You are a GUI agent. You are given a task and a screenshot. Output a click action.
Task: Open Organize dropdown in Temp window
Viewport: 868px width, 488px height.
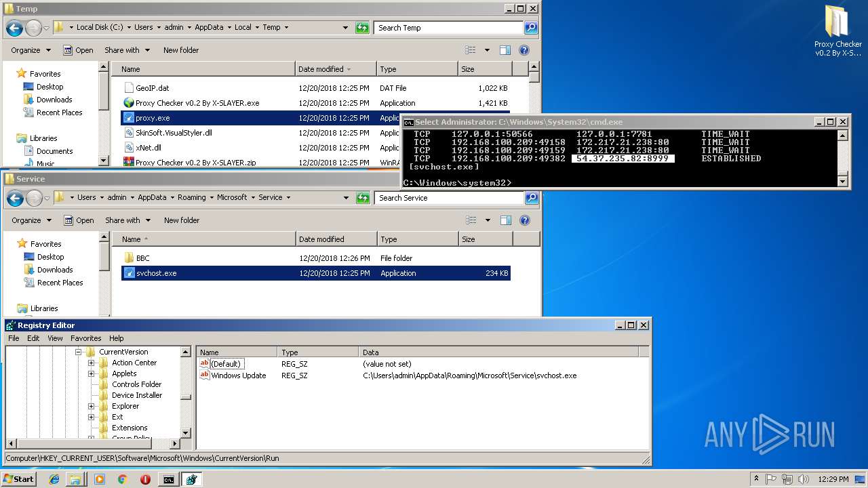pyautogui.click(x=31, y=50)
